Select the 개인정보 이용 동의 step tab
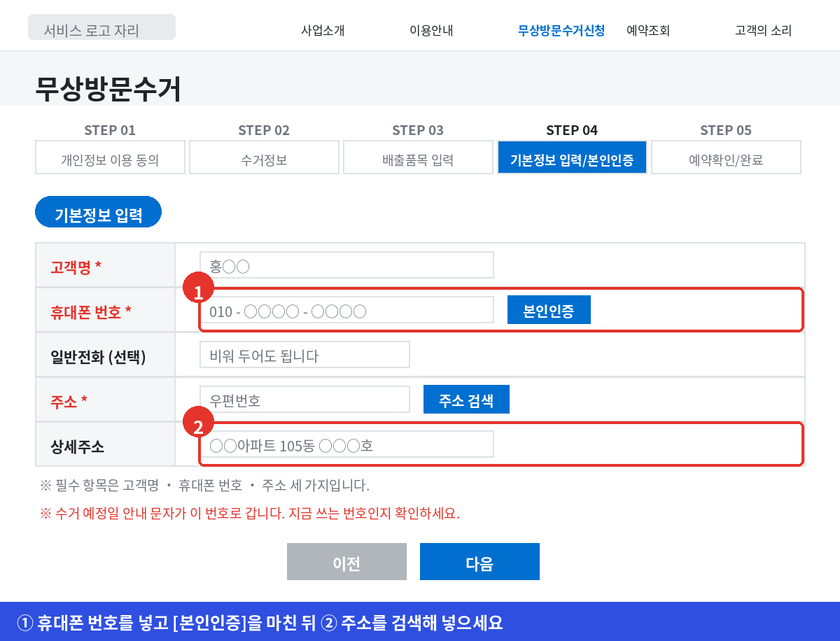840x641 pixels. click(x=110, y=157)
